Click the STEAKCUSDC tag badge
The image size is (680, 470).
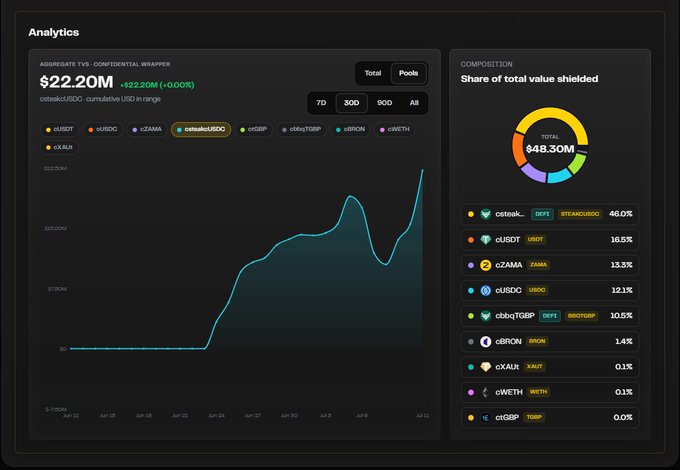coord(580,214)
